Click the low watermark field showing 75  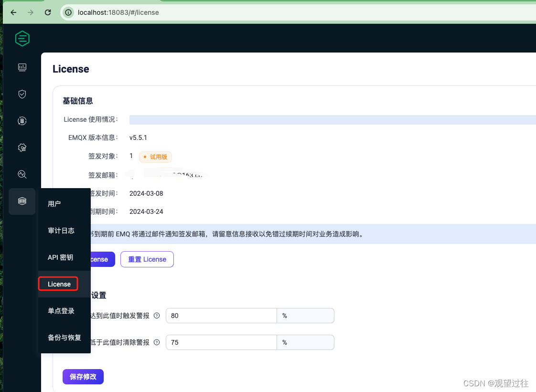point(221,342)
